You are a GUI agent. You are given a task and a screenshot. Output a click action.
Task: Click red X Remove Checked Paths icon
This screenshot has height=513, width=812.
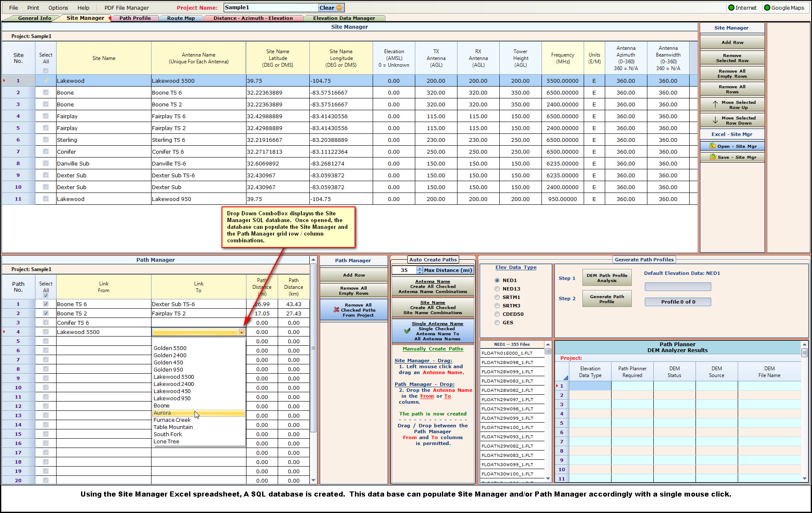(x=336, y=310)
